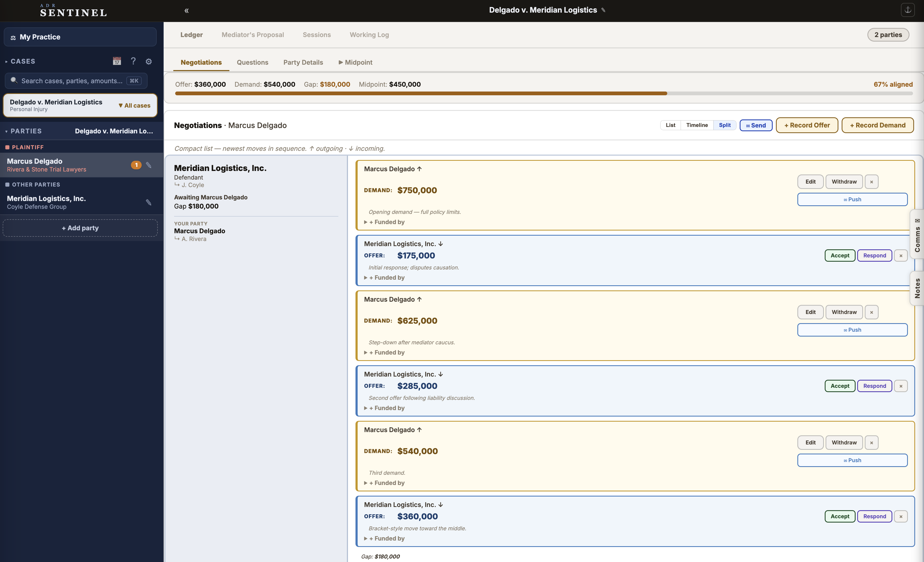Dismiss the $285,000 offer with x
Image resolution: width=924 pixels, height=562 pixels.
[901, 386]
